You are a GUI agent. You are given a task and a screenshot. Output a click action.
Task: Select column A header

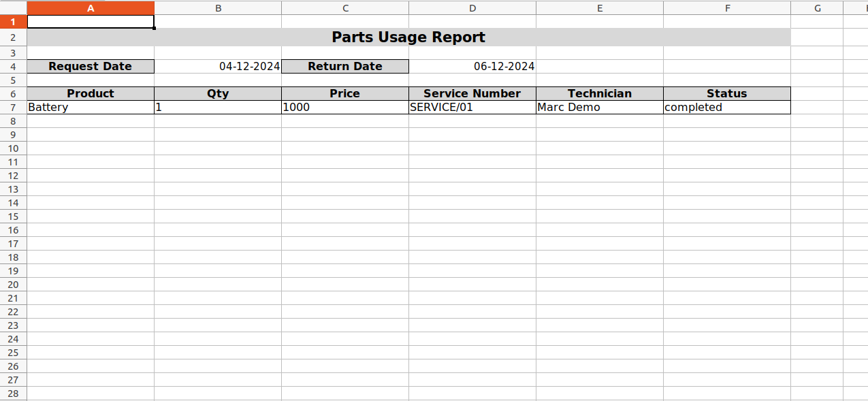point(91,8)
